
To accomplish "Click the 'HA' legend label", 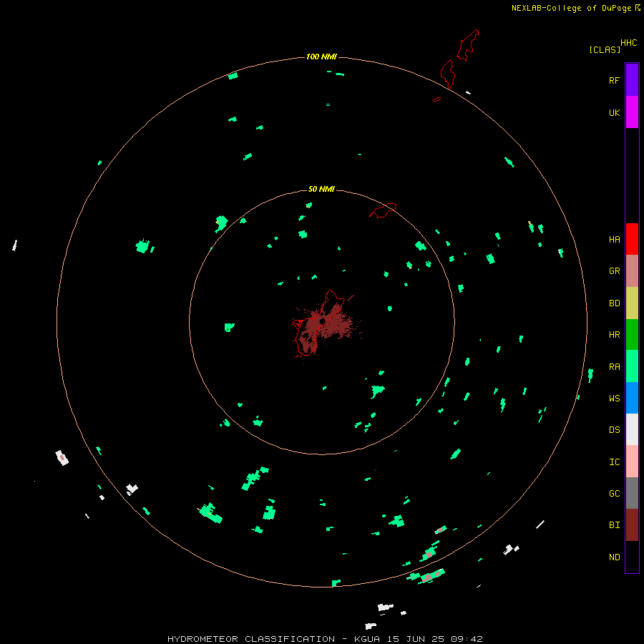I will [614, 240].
